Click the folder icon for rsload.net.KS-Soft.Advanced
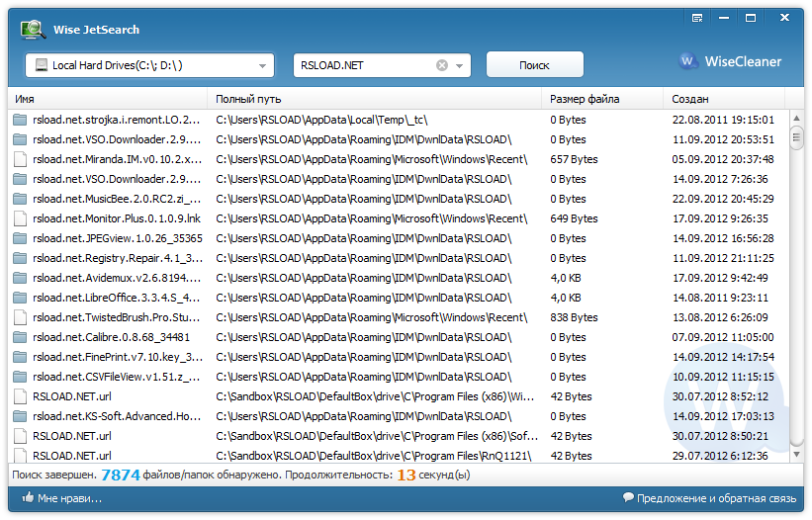Viewport: 812px width, 520px height. 20,416
